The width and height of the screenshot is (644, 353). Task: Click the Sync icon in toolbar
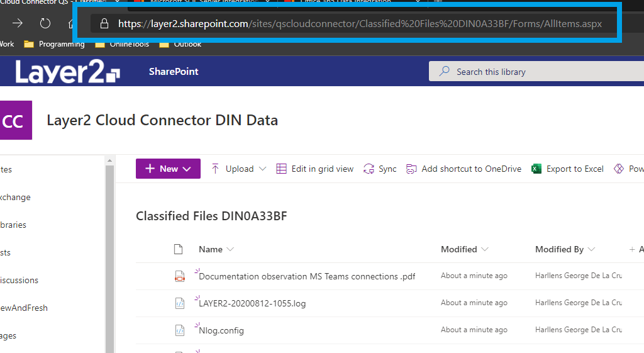pyautogui.click(x=369, y=169)
